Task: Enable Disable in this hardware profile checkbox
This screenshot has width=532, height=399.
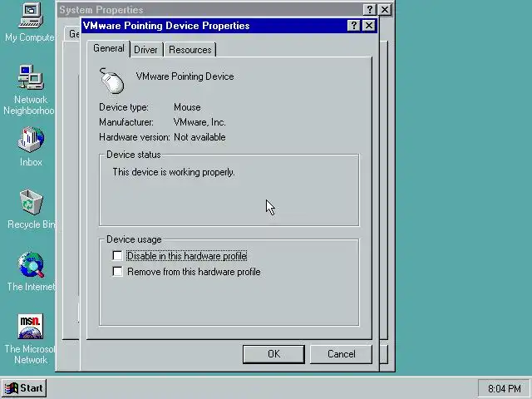Action: 117,255
